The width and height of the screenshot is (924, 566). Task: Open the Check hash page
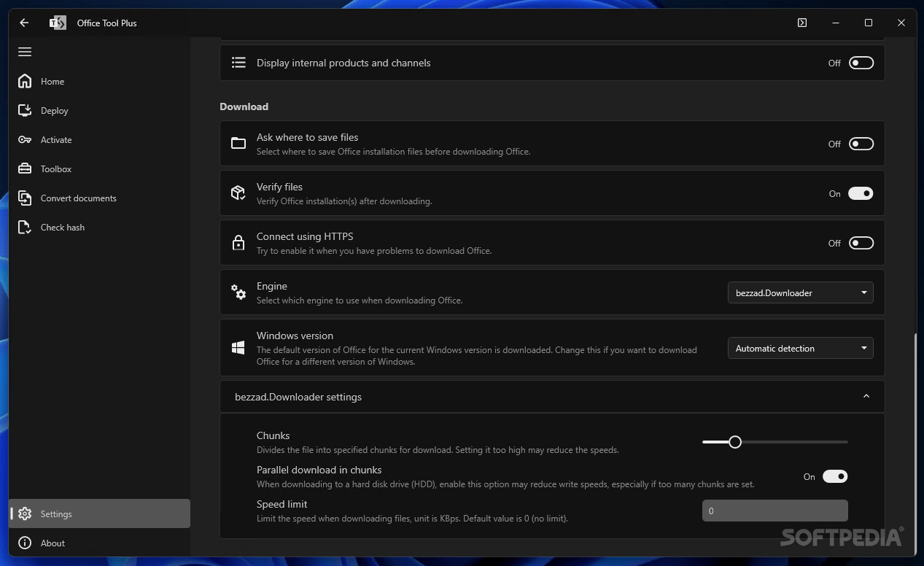point(100,227)
